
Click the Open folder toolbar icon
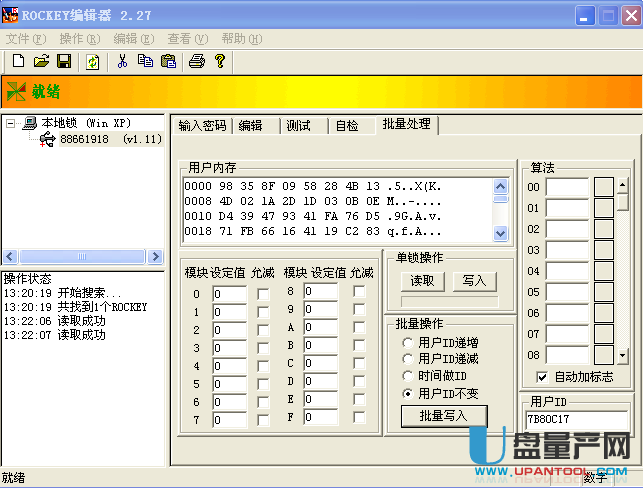41,61
